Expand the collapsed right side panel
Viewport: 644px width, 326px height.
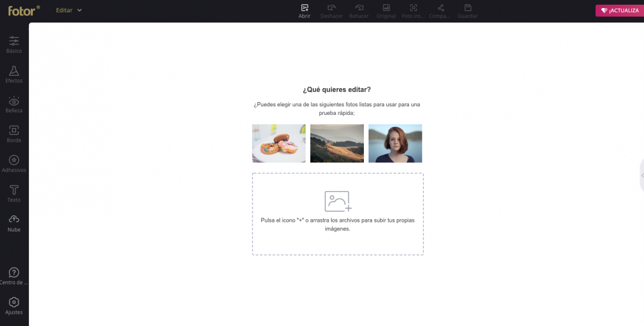click(642, 175)
